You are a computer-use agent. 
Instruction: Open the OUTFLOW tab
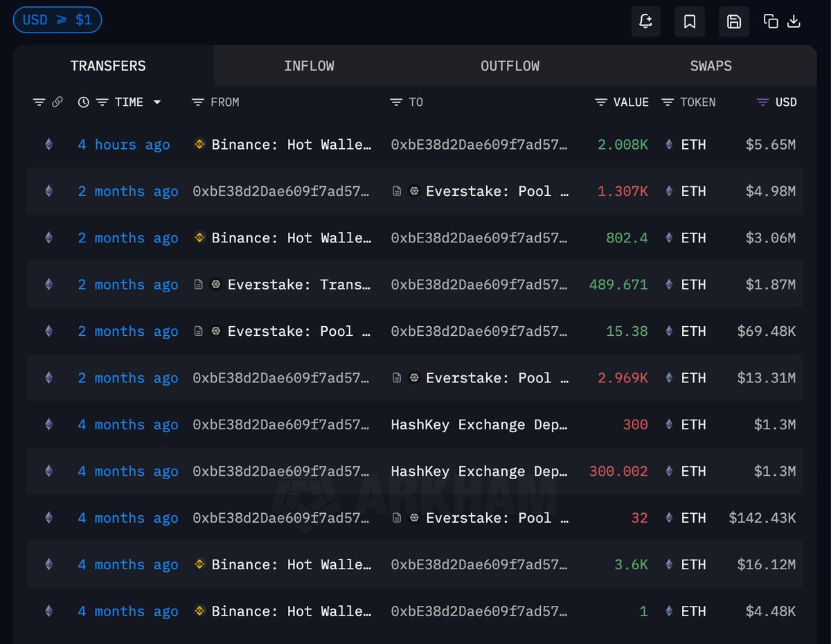coord(510,66)
